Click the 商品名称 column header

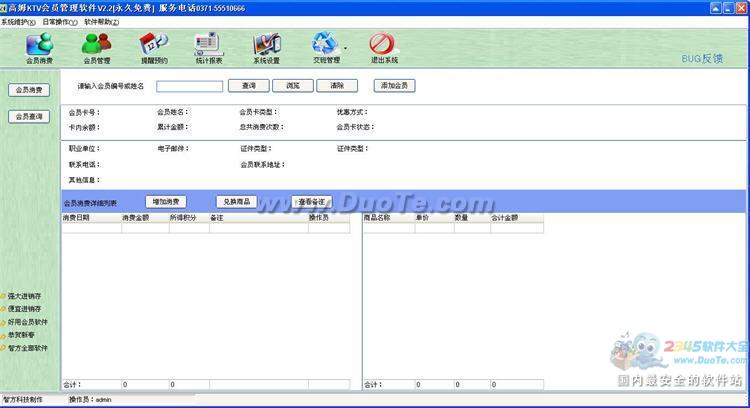coord(389,218)
